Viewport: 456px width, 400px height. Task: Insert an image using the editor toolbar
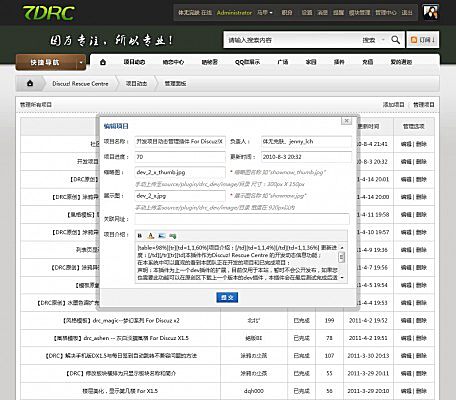pyautogui.click(x=162, y=236)
